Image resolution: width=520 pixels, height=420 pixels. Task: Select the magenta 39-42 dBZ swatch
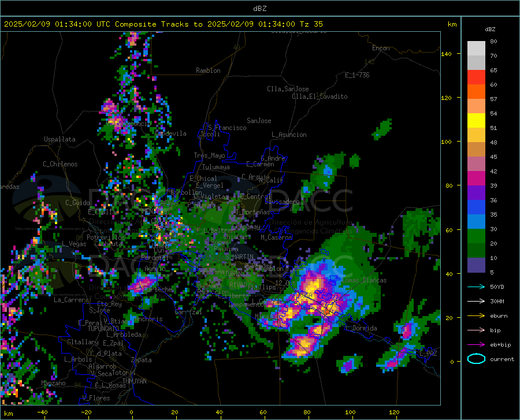click(476, 179)
